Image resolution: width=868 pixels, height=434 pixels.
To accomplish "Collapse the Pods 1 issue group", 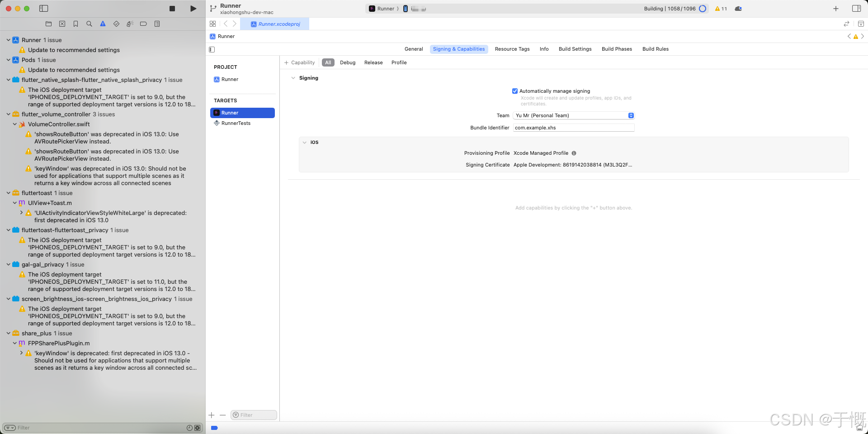I will pos(8,60).
